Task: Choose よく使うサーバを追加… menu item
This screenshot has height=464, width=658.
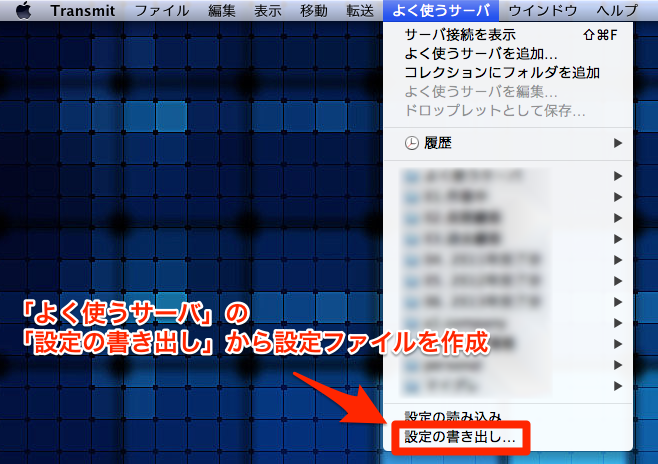Action: click(x=481, y=54)
